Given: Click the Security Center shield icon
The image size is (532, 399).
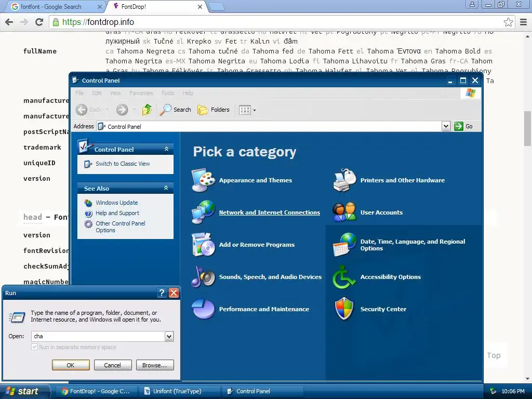Looking at the screenshot, I should click(x=344, y=309).
